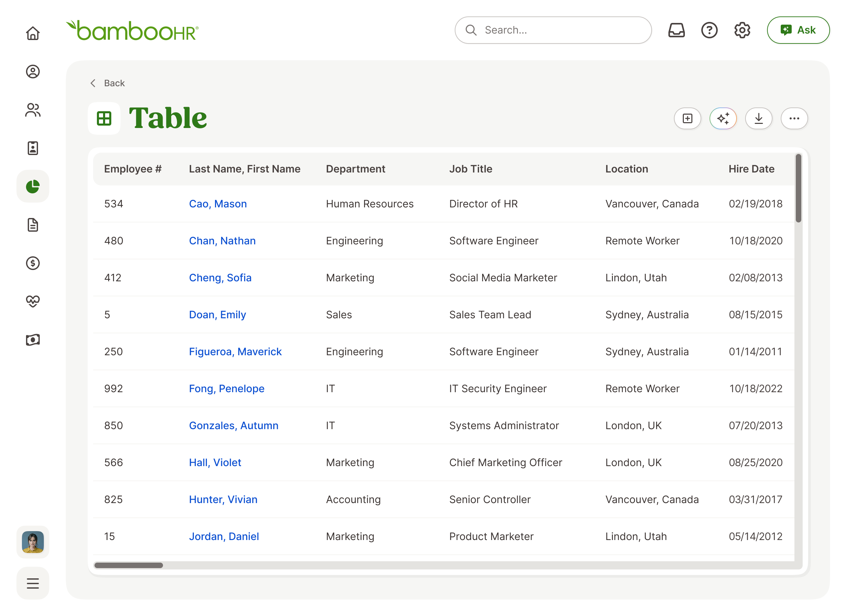Screen dimensions: 841x616
Task: Click the add column plus button
Action: click(687, 118)
